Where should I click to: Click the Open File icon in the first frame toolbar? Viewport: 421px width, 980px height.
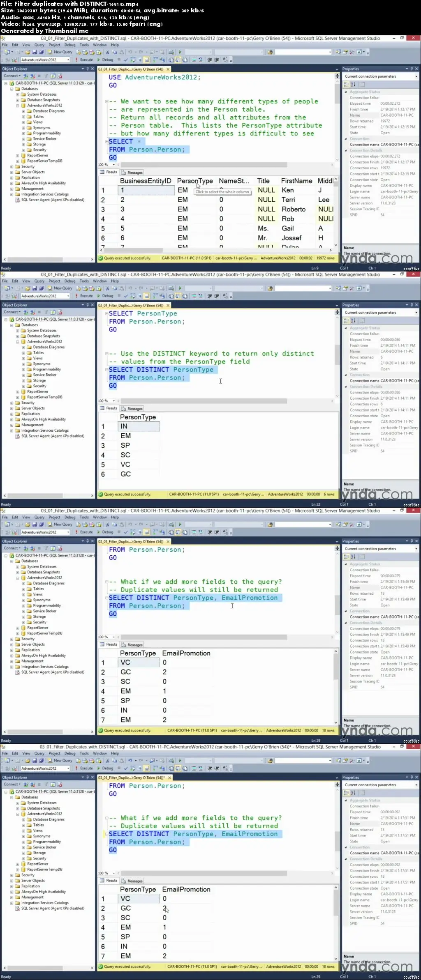(x=28, y=52)
